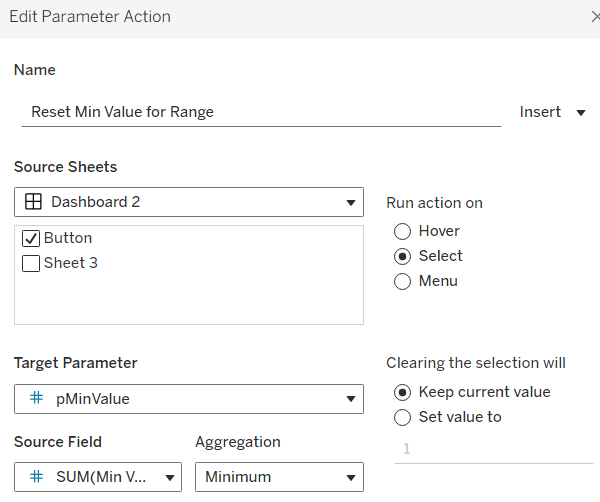This screenshot has height=502, width=600.
Task: Set run action to Menu
Action: 403,281
